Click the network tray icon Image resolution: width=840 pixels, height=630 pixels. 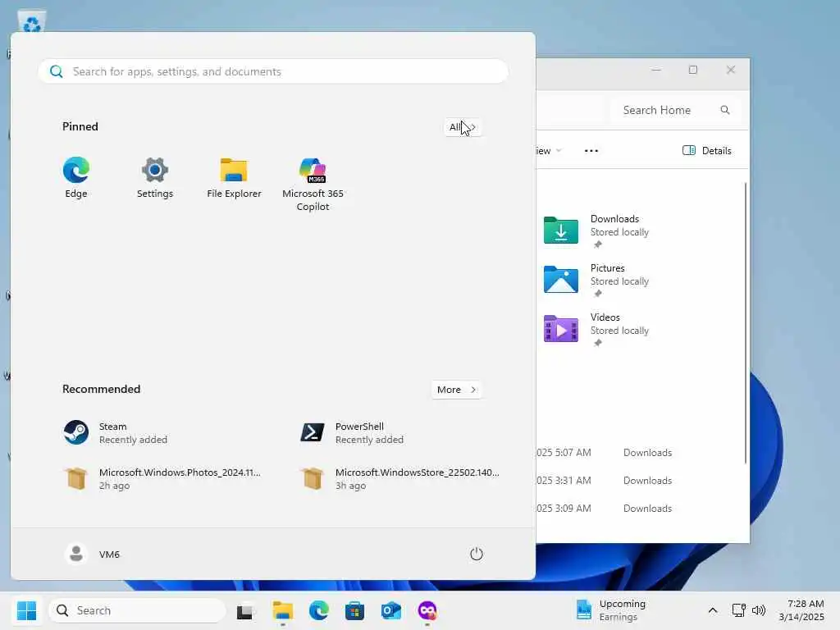[739, 610]
